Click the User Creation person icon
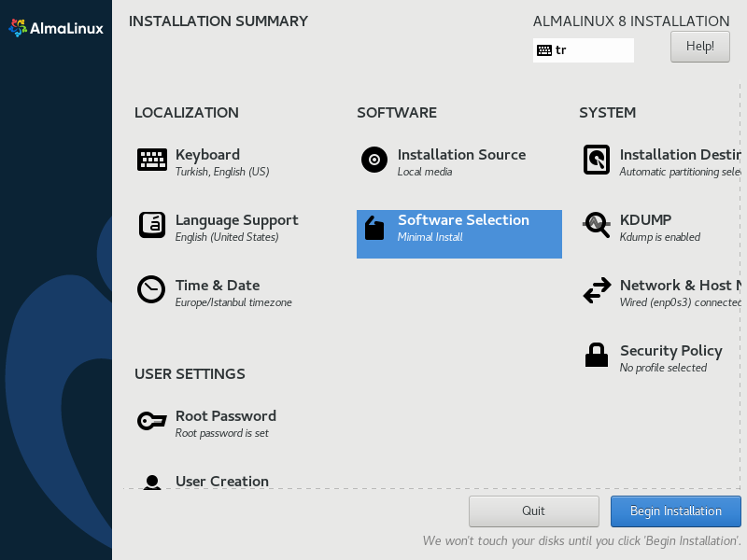The width and height of the screenshot is (747, 560). pyautogui.click(x=151, y=483)
